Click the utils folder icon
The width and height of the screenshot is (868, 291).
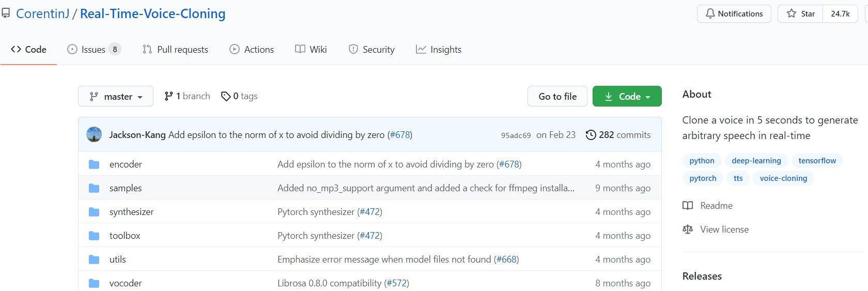[94, 259]
